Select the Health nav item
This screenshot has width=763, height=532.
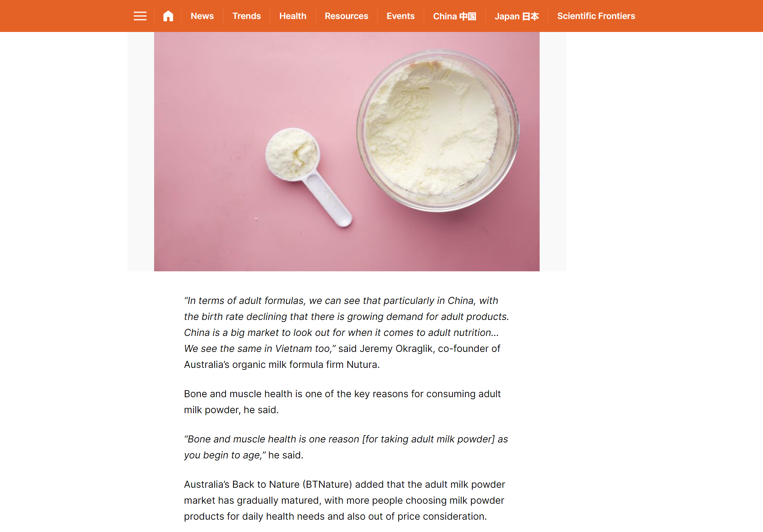293,16
